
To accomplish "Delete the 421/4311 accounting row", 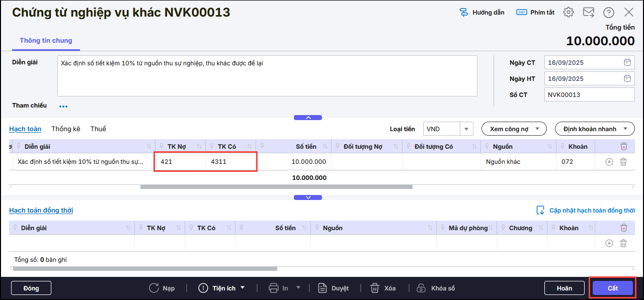I will tap(623, 162).
